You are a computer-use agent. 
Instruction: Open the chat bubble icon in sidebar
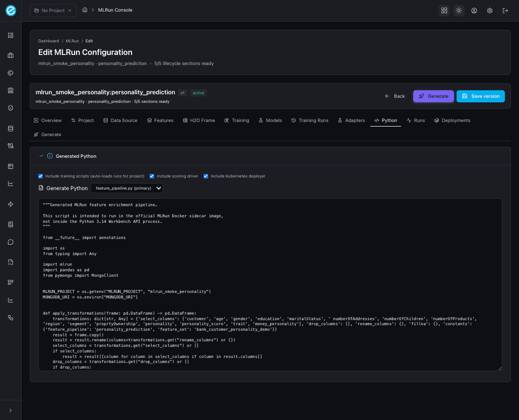pyautogui.click(x=10, y=242)
